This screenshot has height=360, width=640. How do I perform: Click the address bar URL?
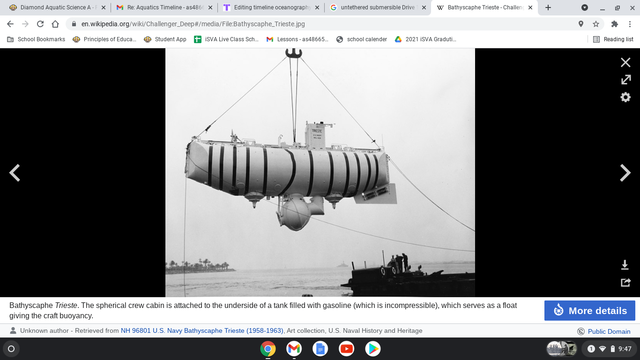(193, 24)
